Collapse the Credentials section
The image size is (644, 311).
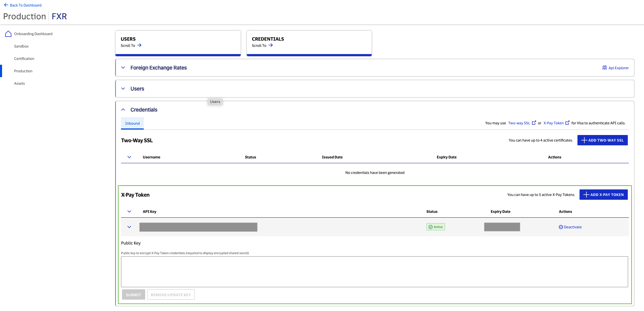tap(123, 110)
